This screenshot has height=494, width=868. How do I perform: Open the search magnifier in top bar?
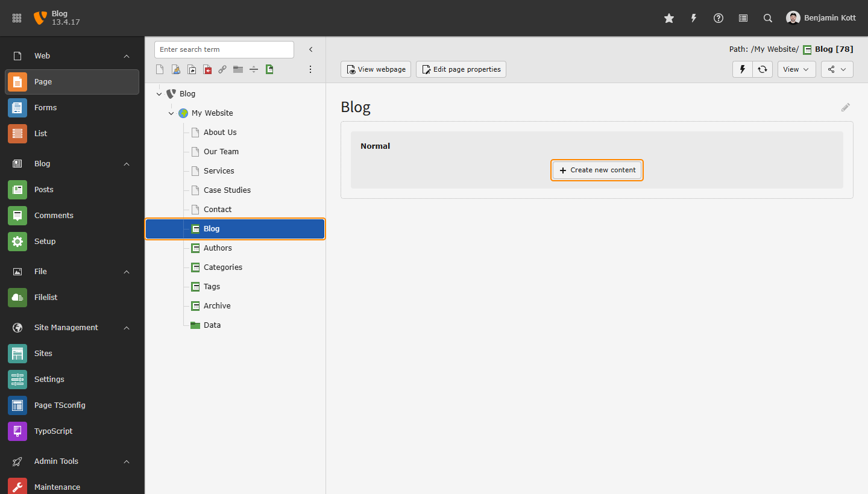(767, 18)
